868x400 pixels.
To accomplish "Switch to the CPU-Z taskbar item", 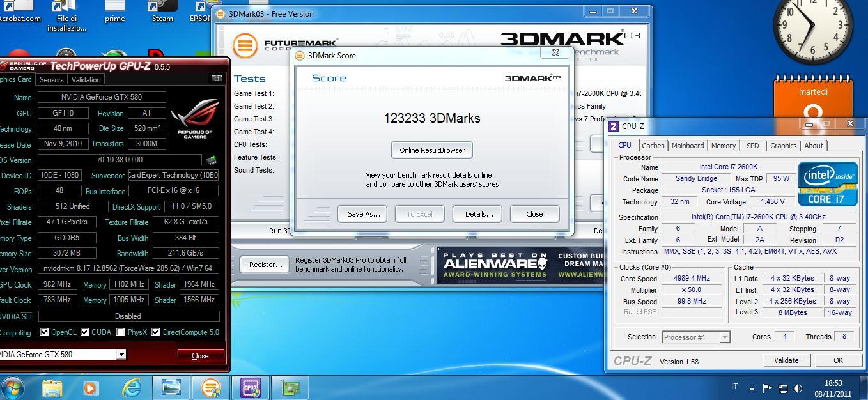I will [250, 388].
